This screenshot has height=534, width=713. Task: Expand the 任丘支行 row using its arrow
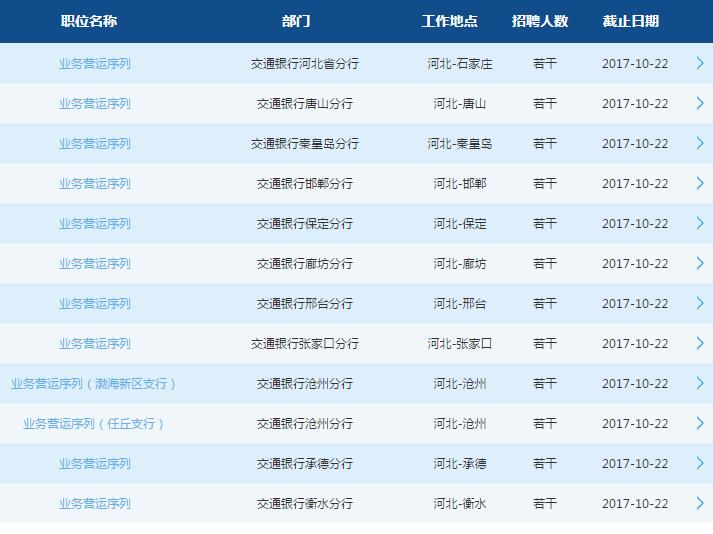click(700, 423)
